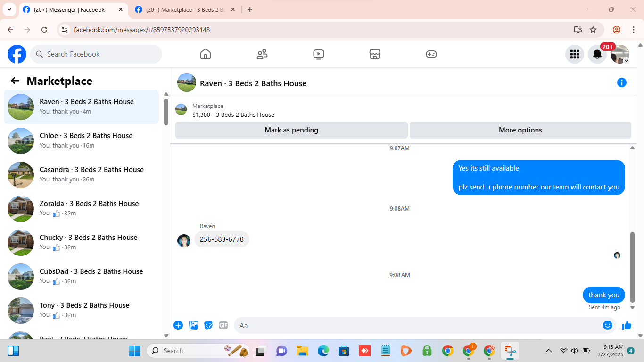This screenshot has height=362, width=644.
Task: Open the Gaming controller icon
Action: (431, 54)
